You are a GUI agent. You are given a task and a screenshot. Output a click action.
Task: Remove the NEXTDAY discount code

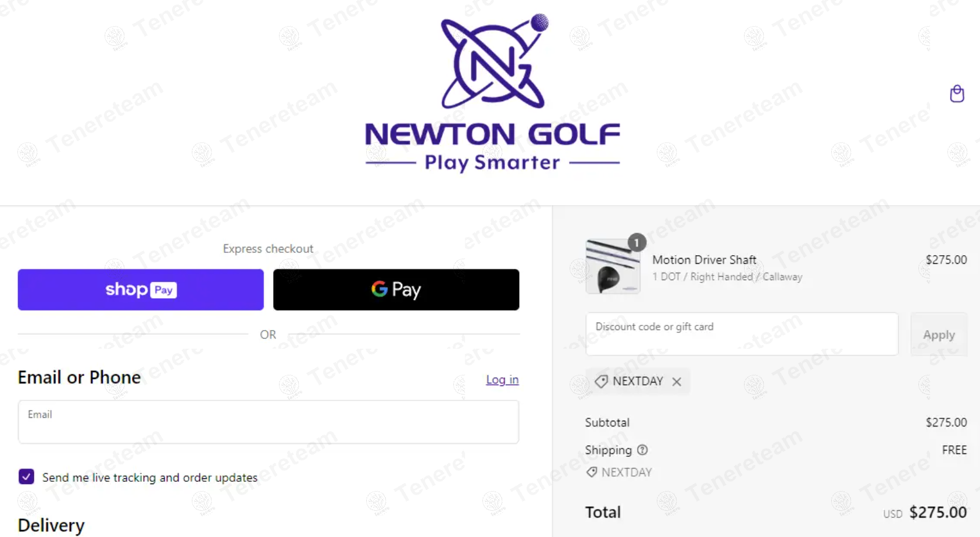[677, 382]
